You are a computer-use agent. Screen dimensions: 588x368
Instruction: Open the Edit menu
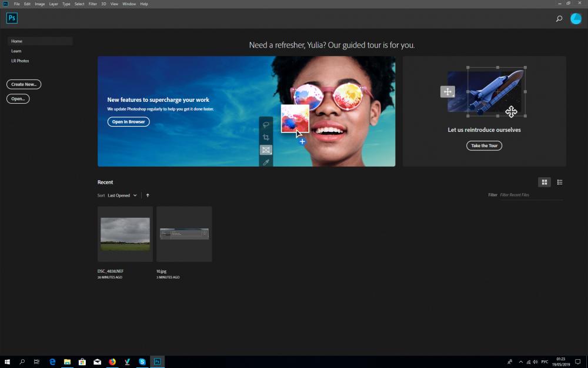coord(28,4)
